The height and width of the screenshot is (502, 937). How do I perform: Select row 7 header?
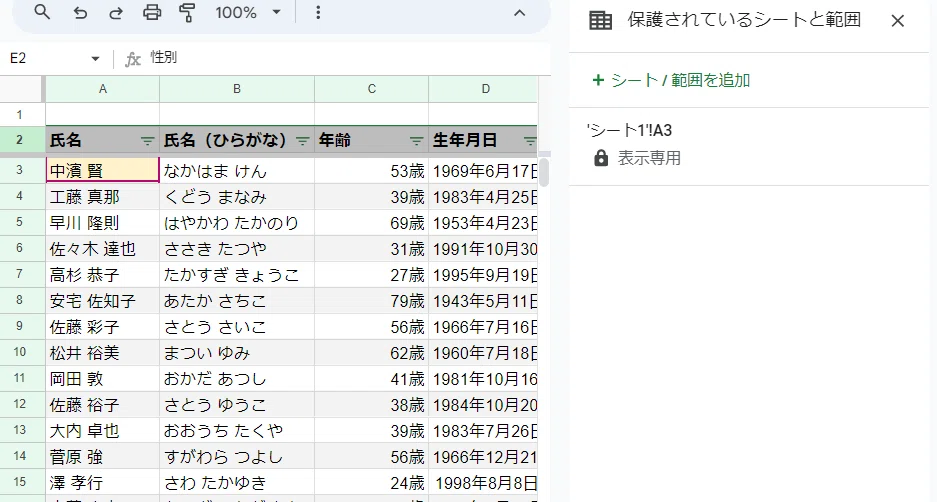(x=20, y=274)
